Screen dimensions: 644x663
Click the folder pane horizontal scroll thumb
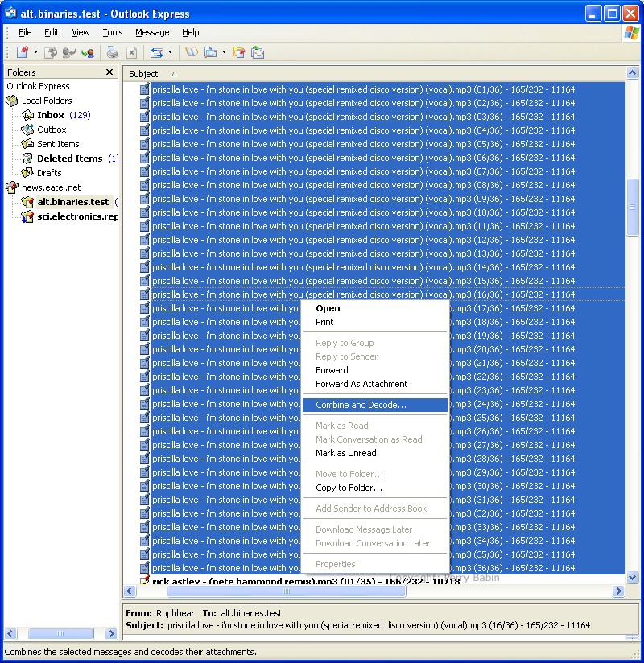point(60,633)
